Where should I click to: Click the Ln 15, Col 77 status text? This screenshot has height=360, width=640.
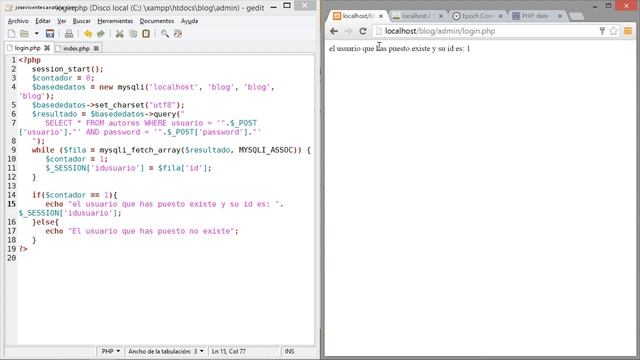tap(229, 351)
